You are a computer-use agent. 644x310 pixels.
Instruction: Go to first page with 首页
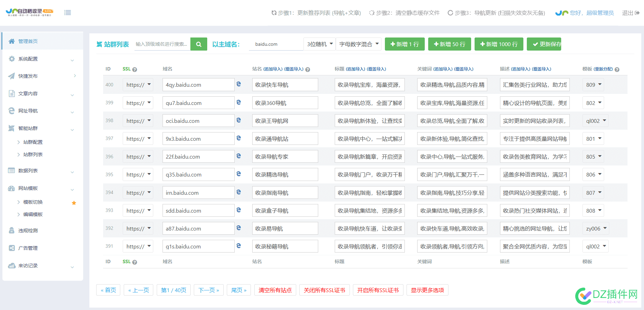tap(109, 290)
